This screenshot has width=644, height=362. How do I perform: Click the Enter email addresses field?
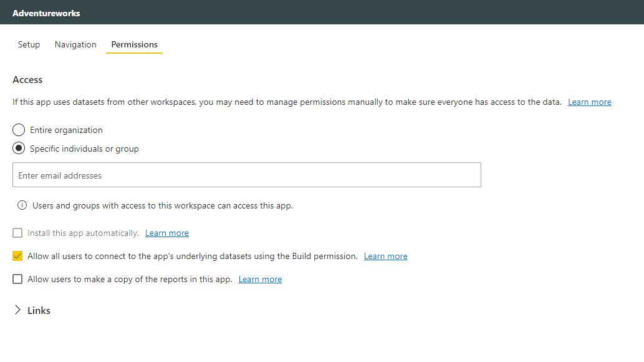246,175
